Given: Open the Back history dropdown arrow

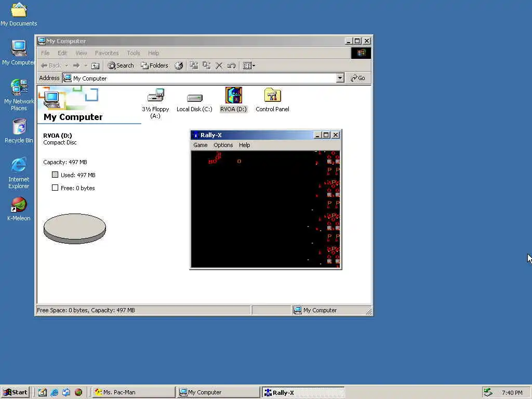Looking at the screenshot, I should click(67, 65).
